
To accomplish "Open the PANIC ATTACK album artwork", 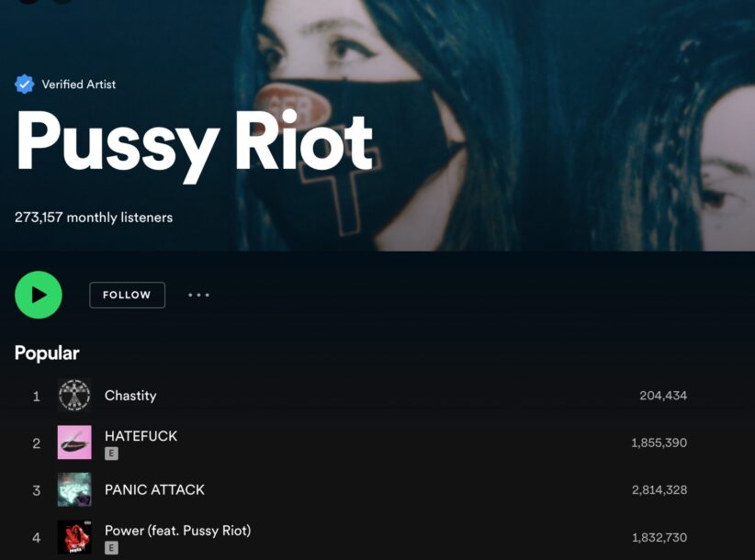I will click(x=74, y=489).
